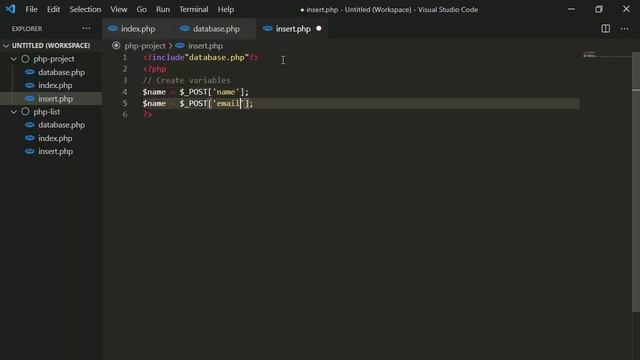Click PHP icon on index.php tab

113,29
